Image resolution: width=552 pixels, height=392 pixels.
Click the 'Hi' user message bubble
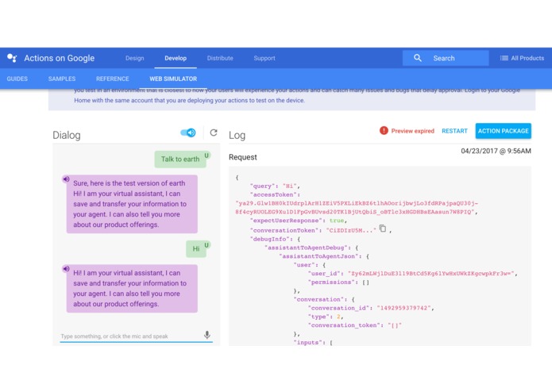[195, 249]
